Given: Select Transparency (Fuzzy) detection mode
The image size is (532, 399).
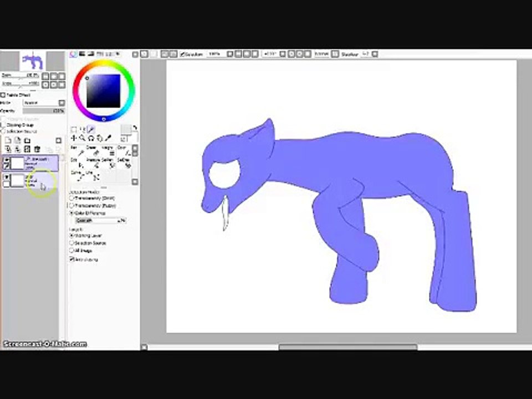Looking at the screenshot, I should (93, 206).
